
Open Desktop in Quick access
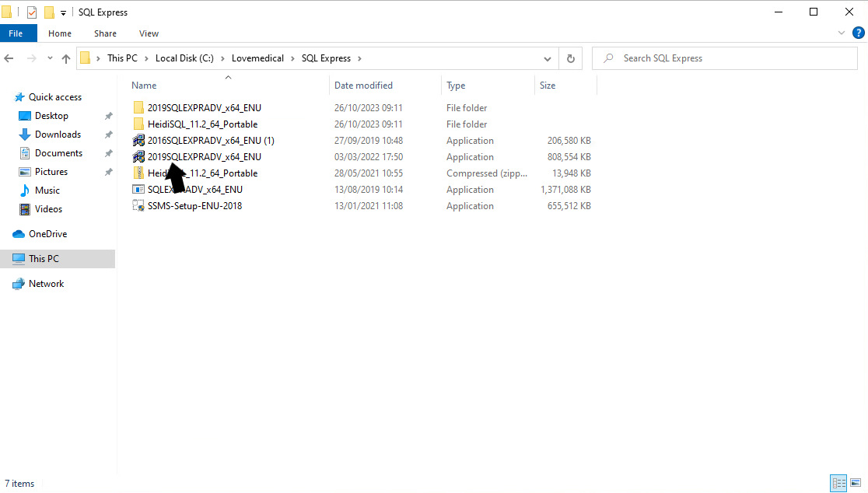pos(51,116)
